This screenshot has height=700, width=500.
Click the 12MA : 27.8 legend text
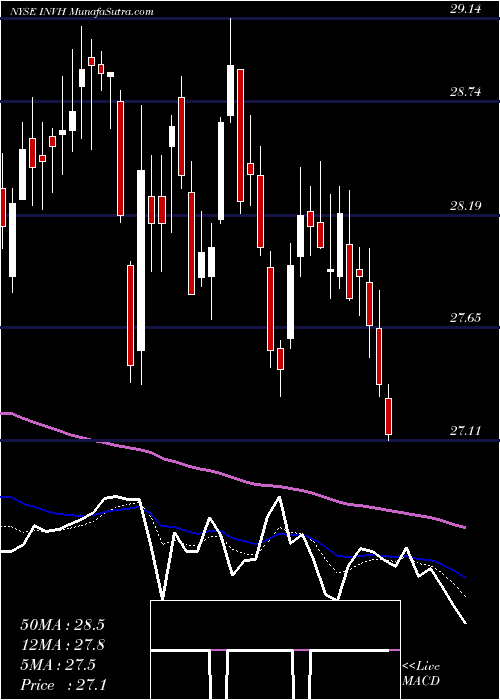click(x=62, y=645)
